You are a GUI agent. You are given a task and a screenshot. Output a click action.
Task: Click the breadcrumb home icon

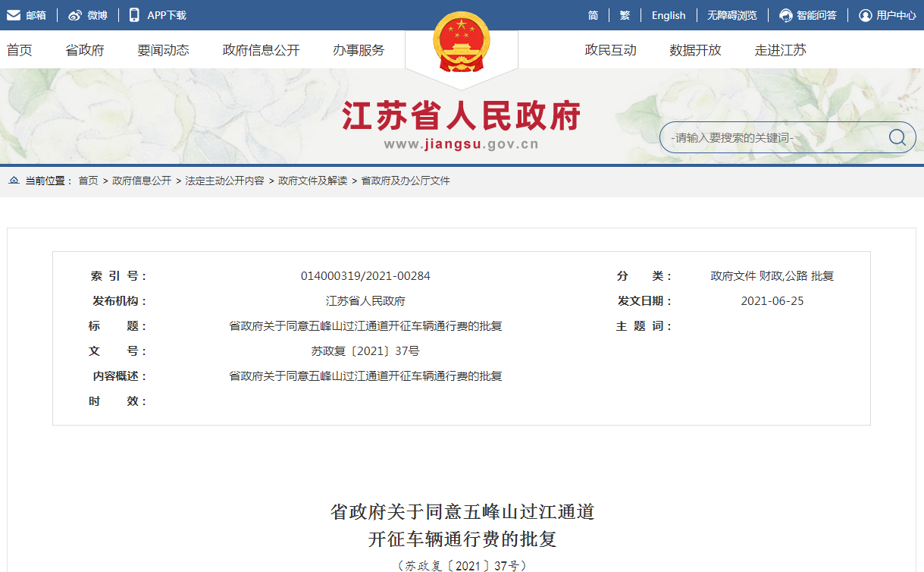tap(14, 181)
